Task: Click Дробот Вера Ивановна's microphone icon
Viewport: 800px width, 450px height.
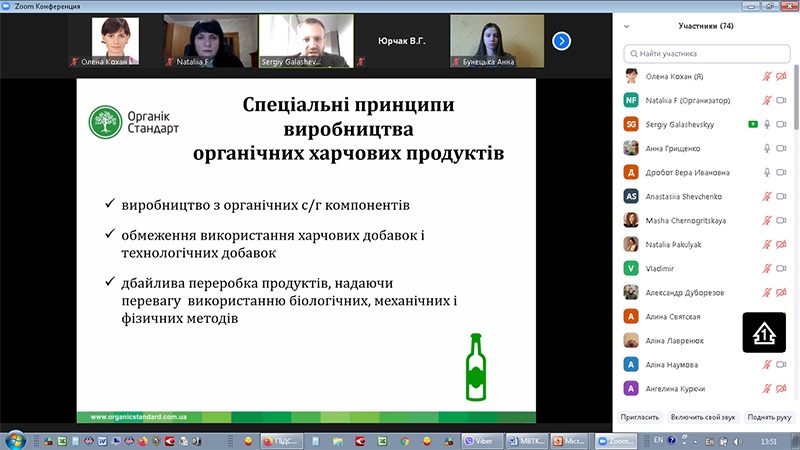Action: point(767,172)
